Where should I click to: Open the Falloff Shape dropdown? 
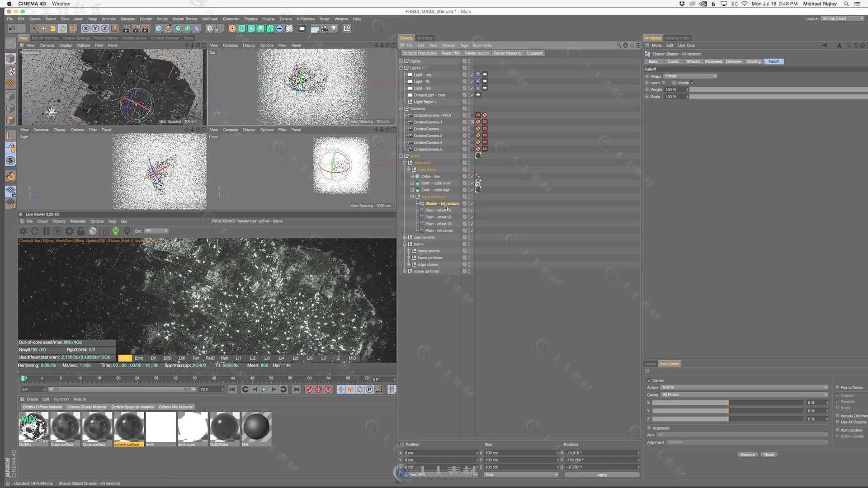point(690,76)
